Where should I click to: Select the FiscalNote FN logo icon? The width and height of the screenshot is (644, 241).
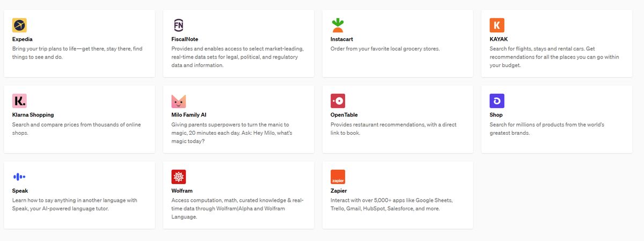[179, 25]
